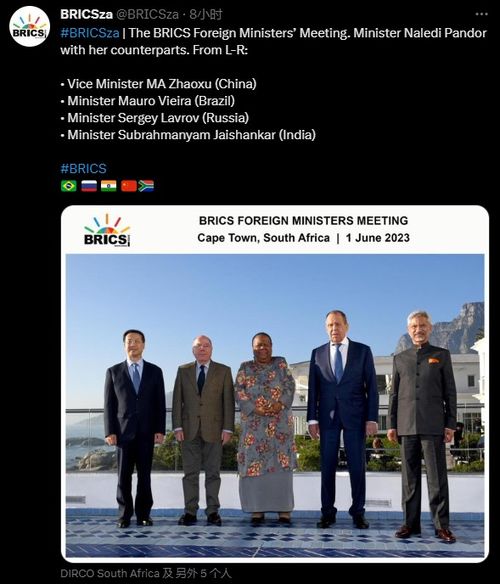The image size is (500, 584).
Task: Open the three-dot more options menu
Action: 481,14
